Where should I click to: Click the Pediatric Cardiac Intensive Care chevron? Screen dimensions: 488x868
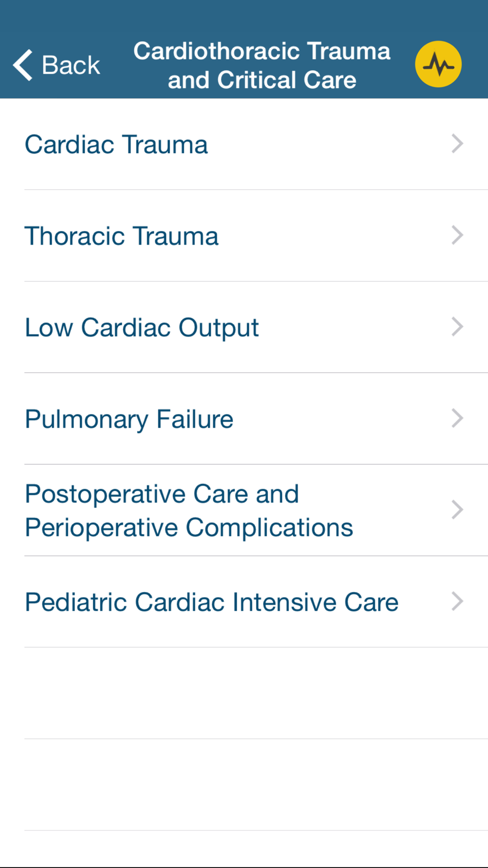tap(457, 601)
